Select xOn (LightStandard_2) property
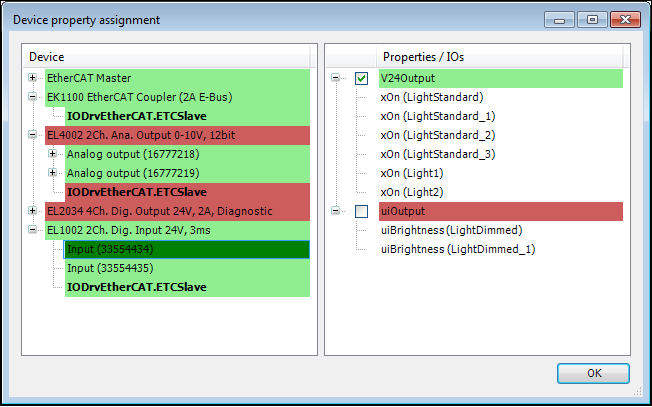 (x=437, y=135)
